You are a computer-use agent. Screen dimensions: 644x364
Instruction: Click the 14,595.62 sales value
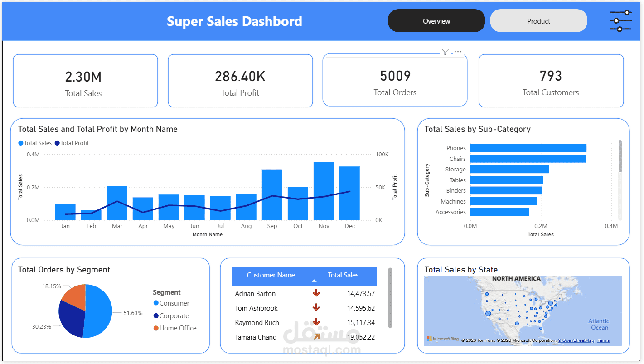click(361, 308)
